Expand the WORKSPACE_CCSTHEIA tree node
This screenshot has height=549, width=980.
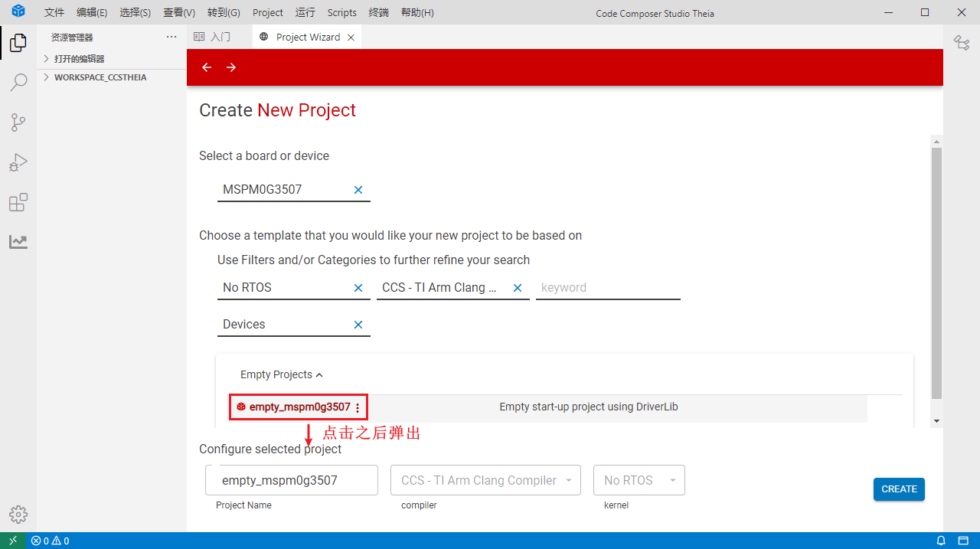(x=47, y=77)
